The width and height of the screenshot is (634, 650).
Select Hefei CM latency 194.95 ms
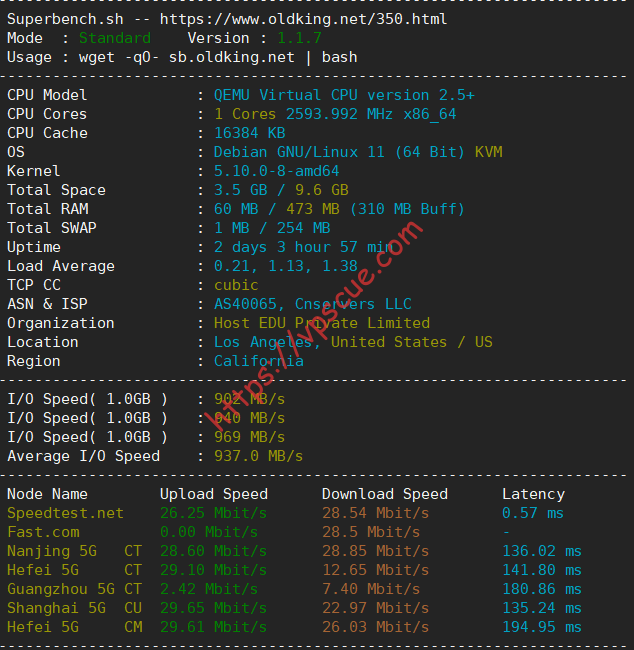coord(542,627)
